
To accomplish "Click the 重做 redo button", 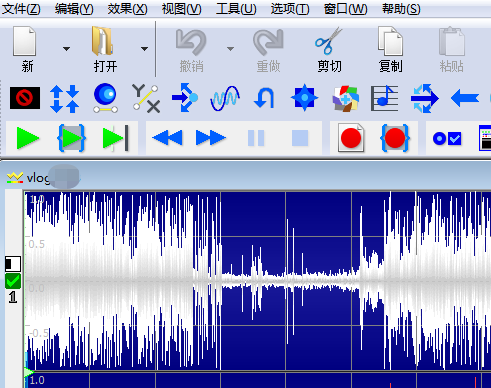I will (268, 50).
